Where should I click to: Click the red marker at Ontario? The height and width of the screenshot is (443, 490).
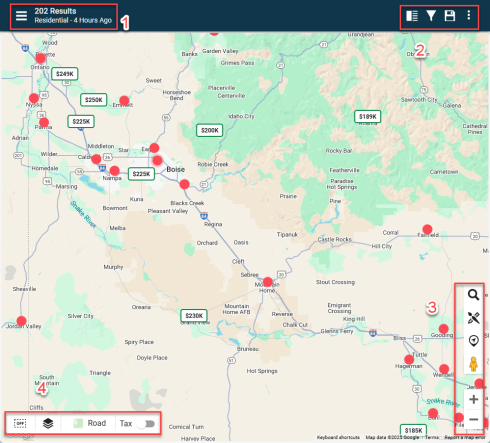coord(41,58)
